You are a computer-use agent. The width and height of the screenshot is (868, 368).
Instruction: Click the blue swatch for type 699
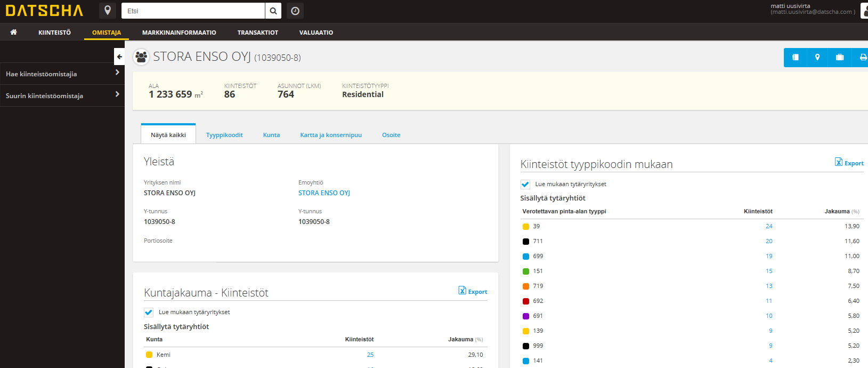coord(526,257)
